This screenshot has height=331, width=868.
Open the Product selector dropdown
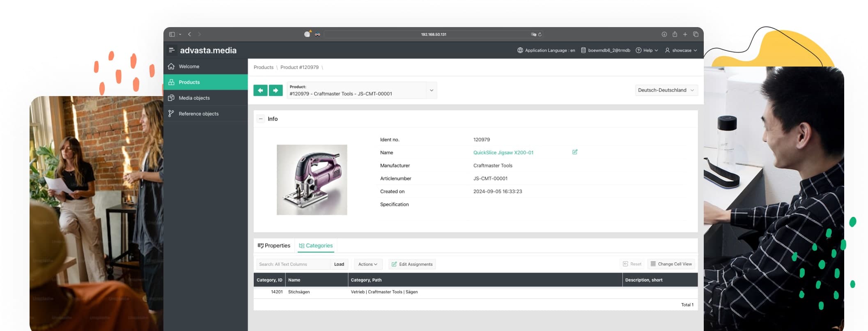point(431,90)
